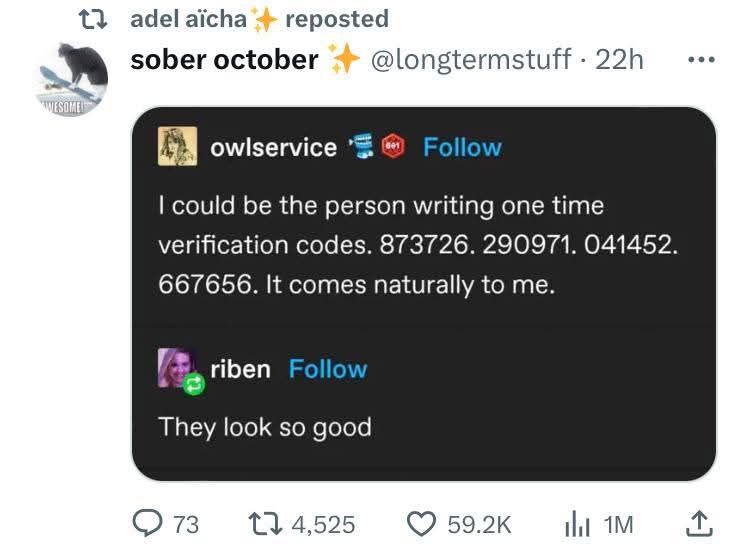
Task: Follow the riben account
Action: [x=328, y=369]
